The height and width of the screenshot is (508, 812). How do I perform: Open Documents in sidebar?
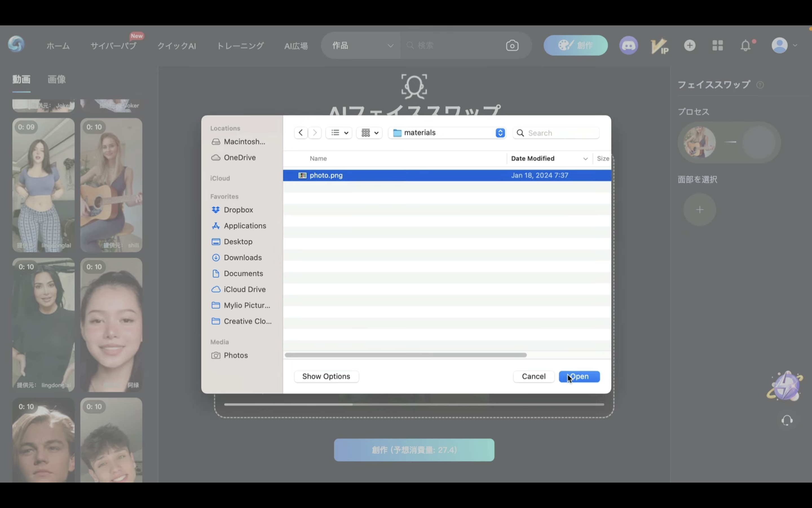pos(238,273)
